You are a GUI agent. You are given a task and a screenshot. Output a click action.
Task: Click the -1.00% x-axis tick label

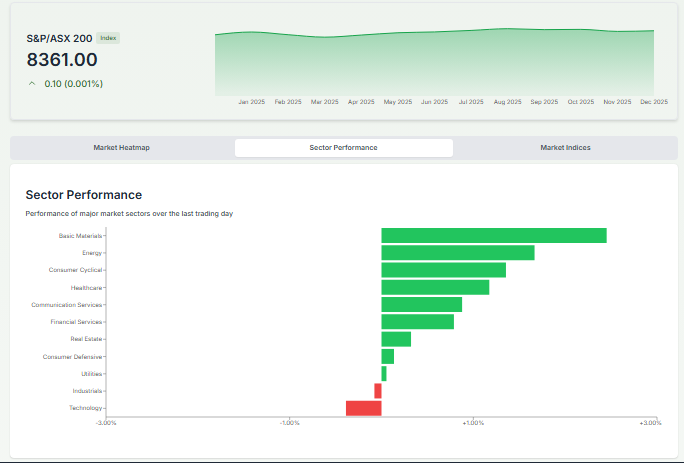coord(290,422)
